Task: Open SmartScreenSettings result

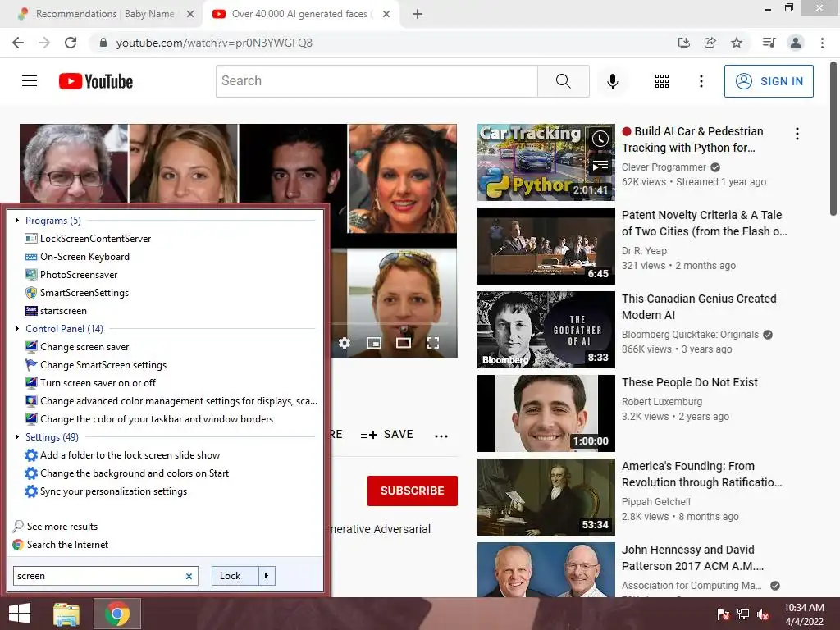Action: pos(84,293)
